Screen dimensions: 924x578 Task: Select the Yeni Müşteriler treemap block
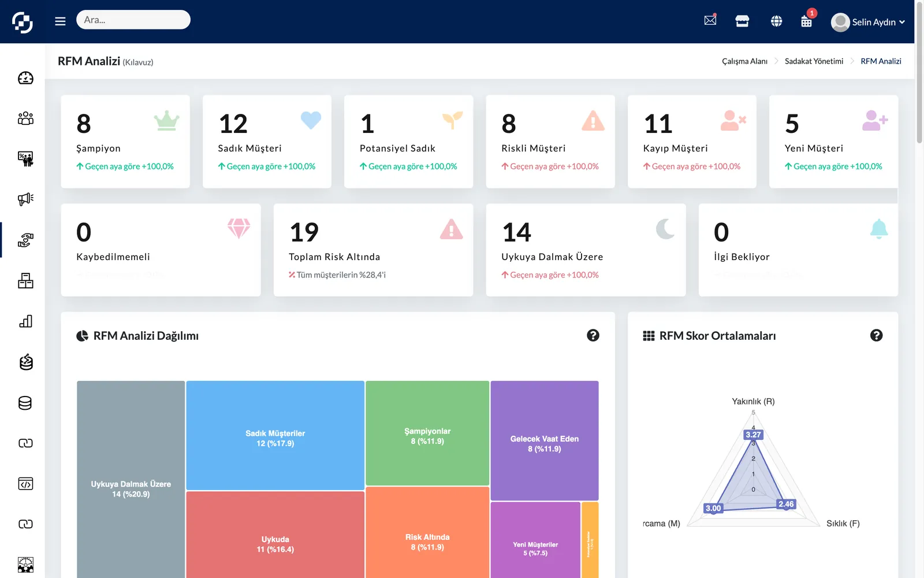[535, 540]
